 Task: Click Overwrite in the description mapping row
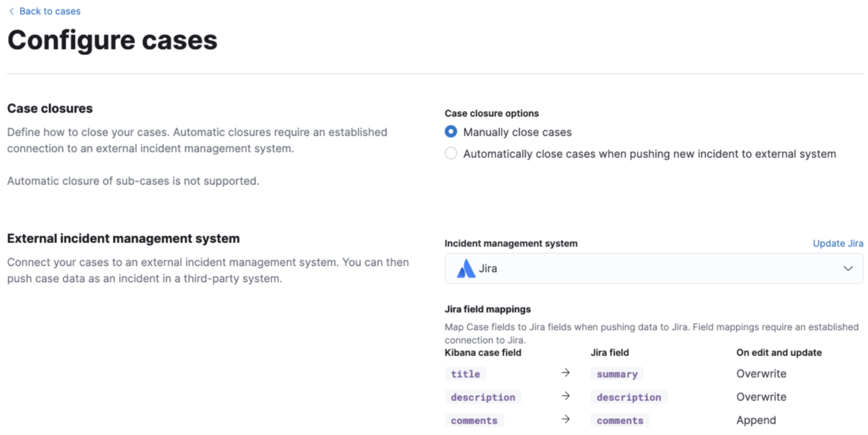761,397
